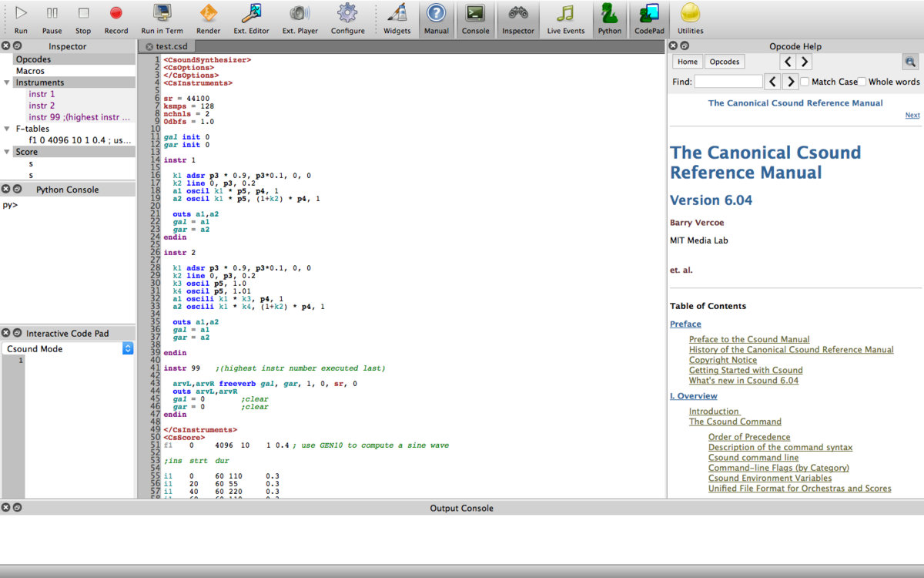Open the Csound Mode dropdown

coord(128,348)
